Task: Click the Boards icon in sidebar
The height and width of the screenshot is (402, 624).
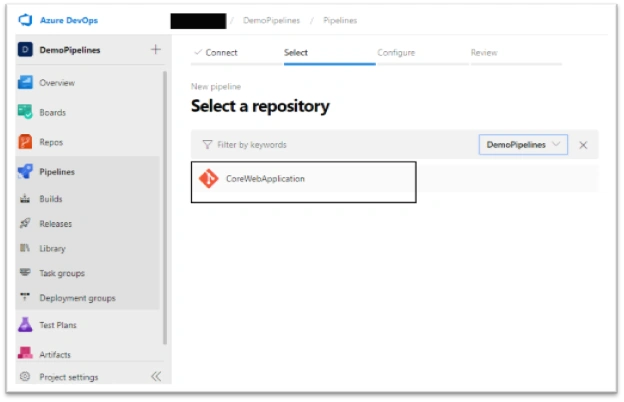Action: (25, 112)
